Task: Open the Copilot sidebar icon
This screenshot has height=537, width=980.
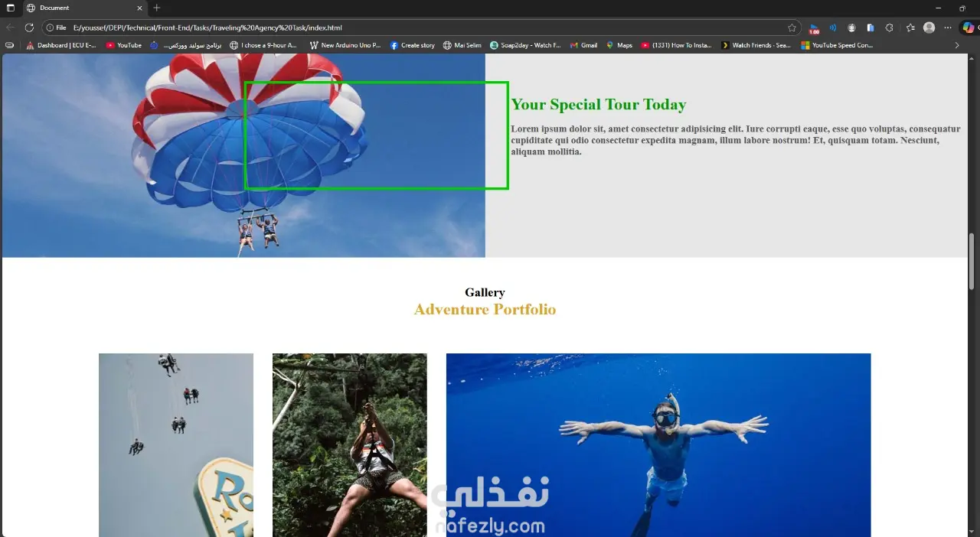Action: (969, 28)
